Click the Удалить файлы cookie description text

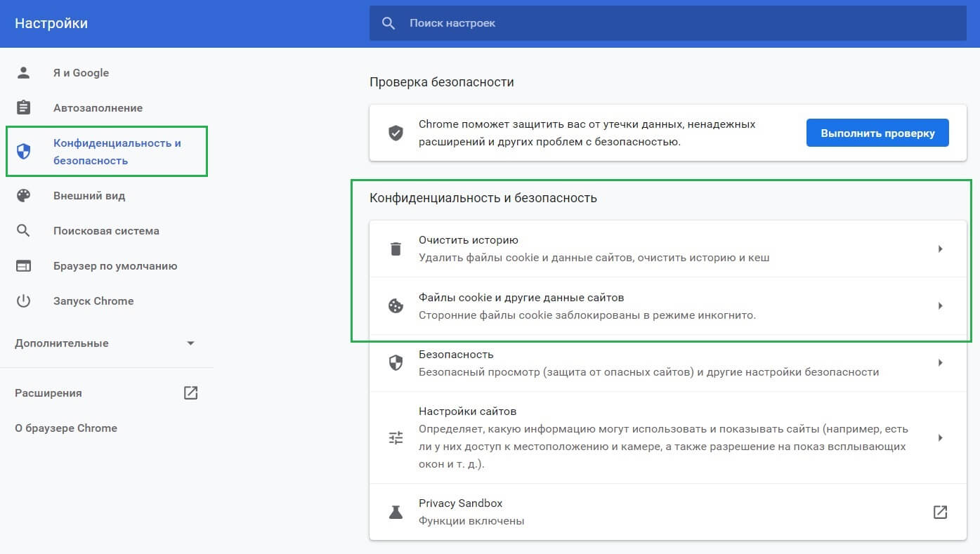(594, 258)
